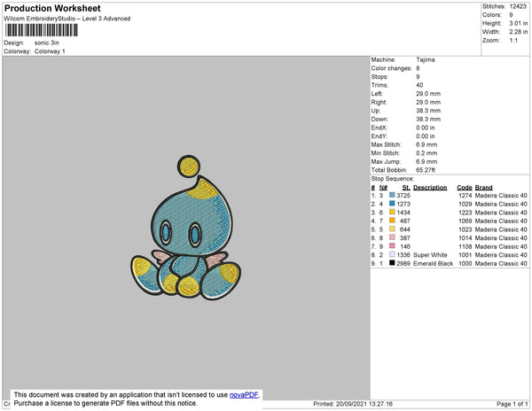Click the stitches value 12423
532x411 pixels.
(x=518, y=6)
